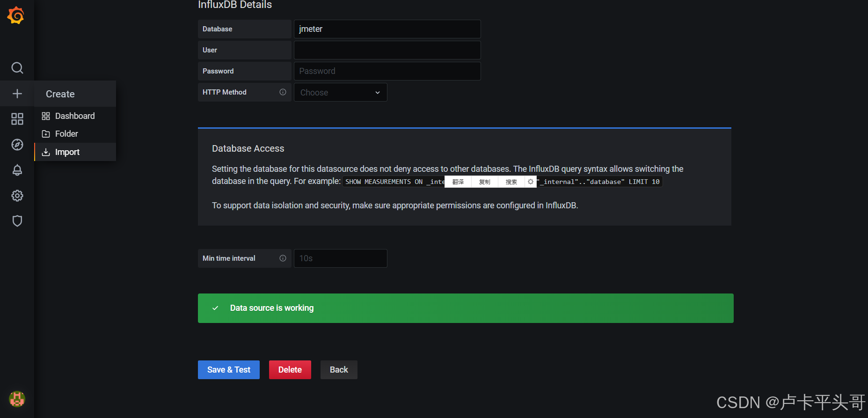
Task: Click the Create menu header
Action: click(x=75, y=94)
